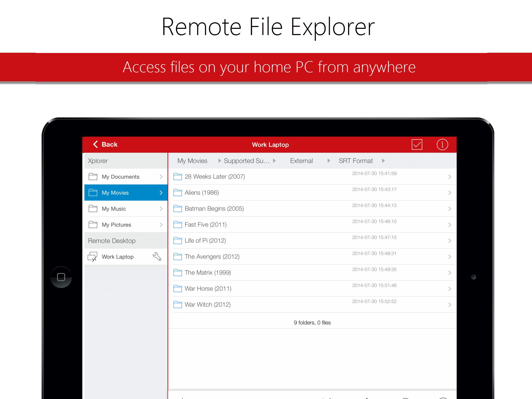Click the War Witch (2012) folder icon
Screen dimensions: 532x399
pos(178,304)
